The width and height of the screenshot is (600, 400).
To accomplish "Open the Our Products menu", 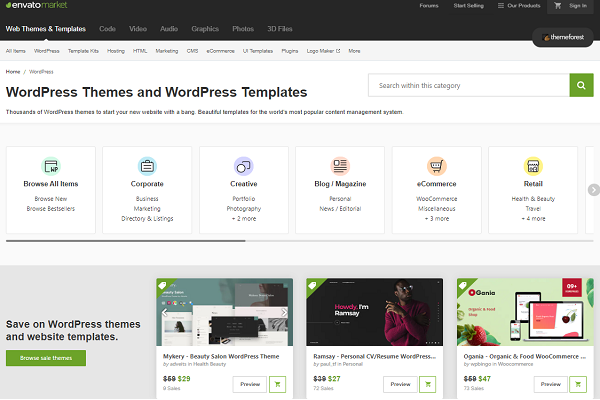I will (x=519, y=6).
